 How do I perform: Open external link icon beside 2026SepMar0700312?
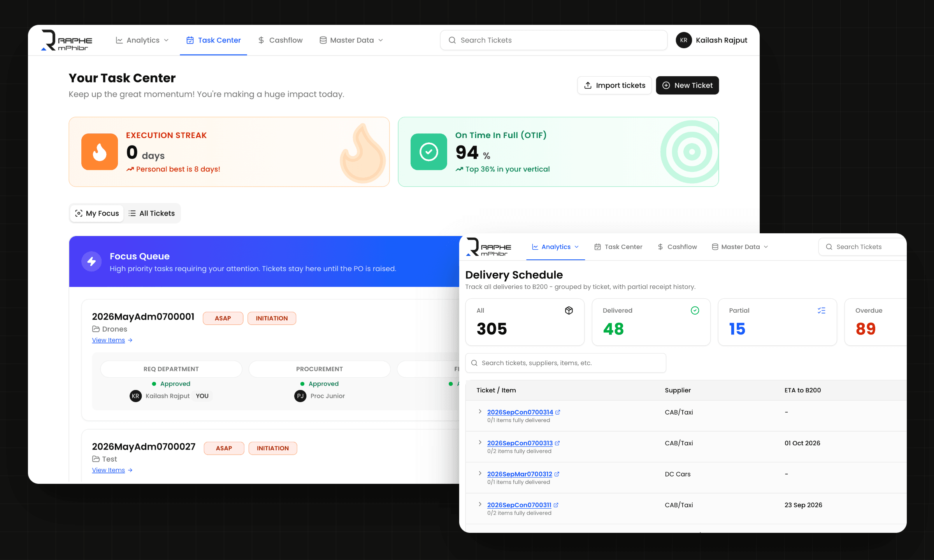(x=557, y=474)
